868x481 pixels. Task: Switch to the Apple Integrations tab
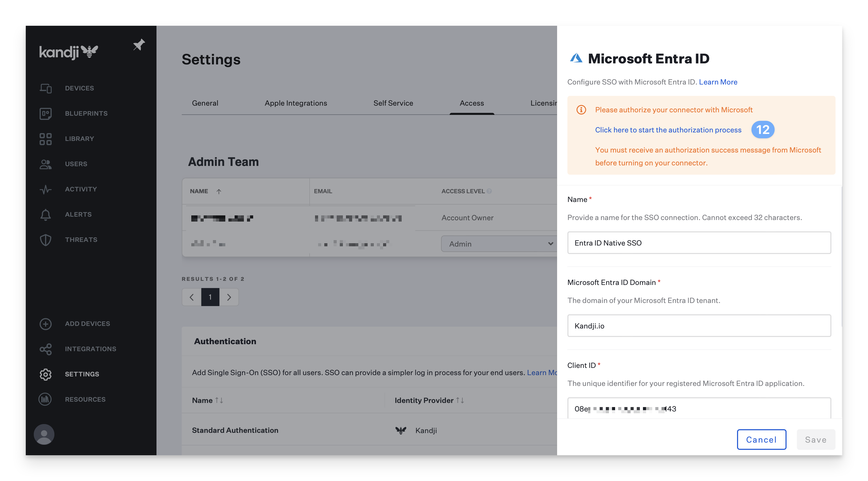click(x=296, y=103)
